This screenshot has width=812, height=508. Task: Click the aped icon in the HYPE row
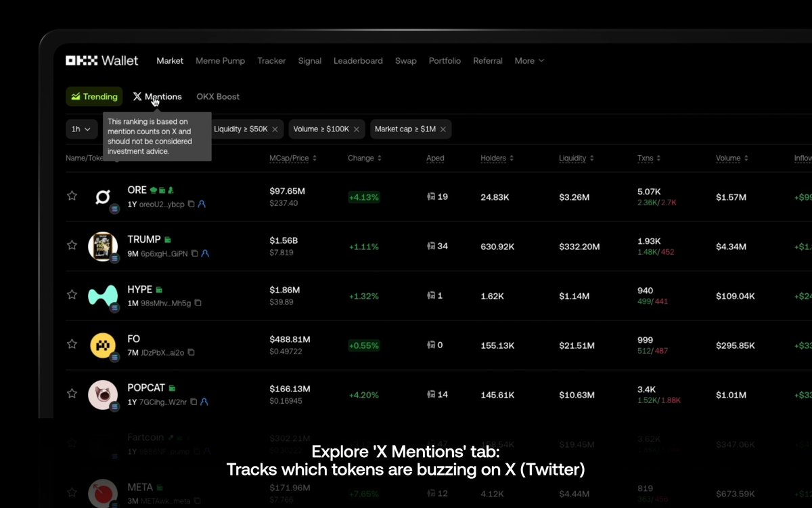[430, 295]
